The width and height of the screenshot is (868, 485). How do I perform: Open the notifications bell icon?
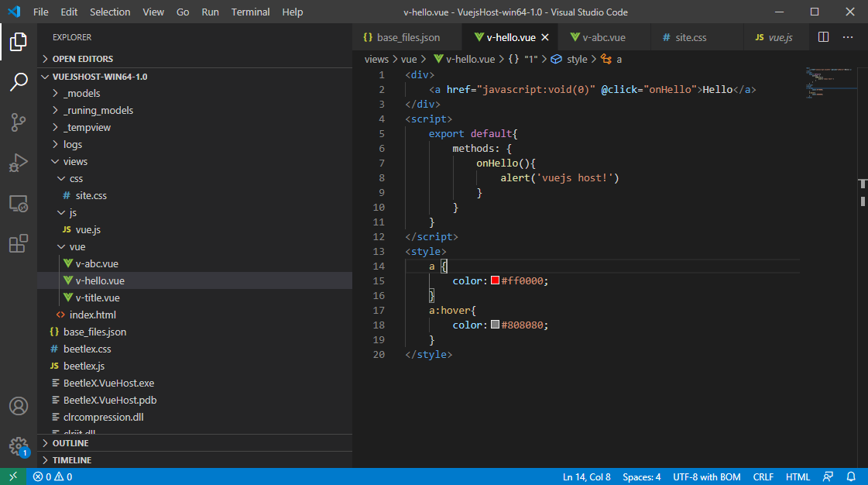[852, 476]
